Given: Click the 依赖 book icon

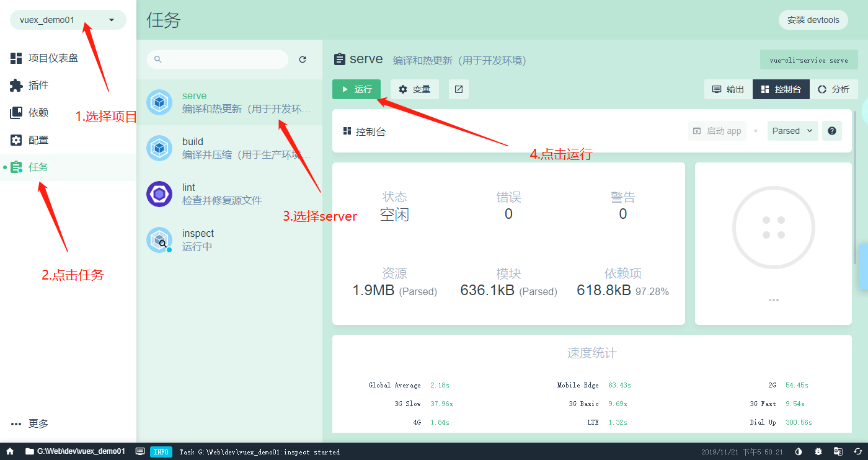Looking at the screenshot, I should (x=16, y=113).
